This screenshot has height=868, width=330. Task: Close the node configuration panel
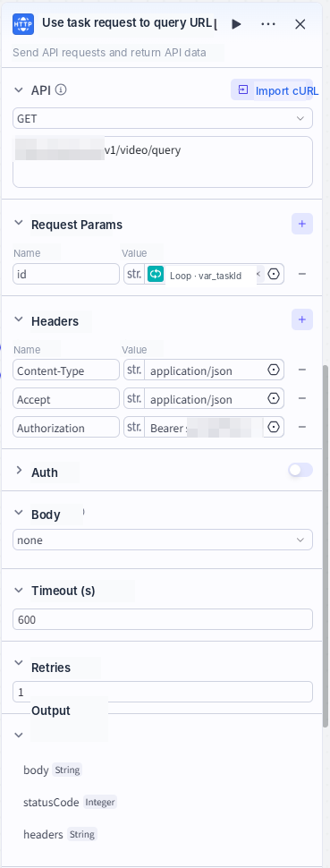click(300, 24)
